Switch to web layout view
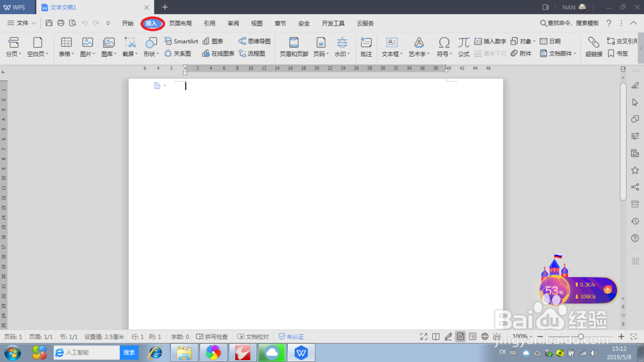Screen dimensions: 644x362 [485, 336]
